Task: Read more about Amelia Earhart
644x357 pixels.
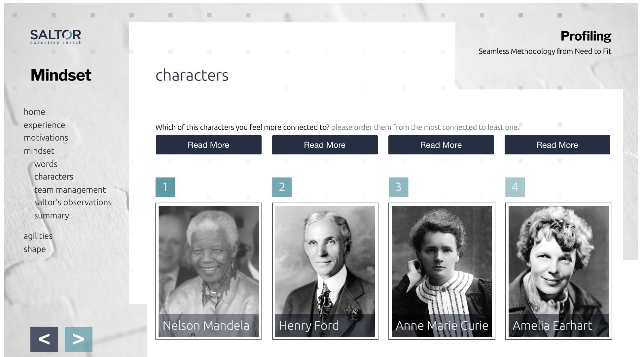Action: point(557,145)
